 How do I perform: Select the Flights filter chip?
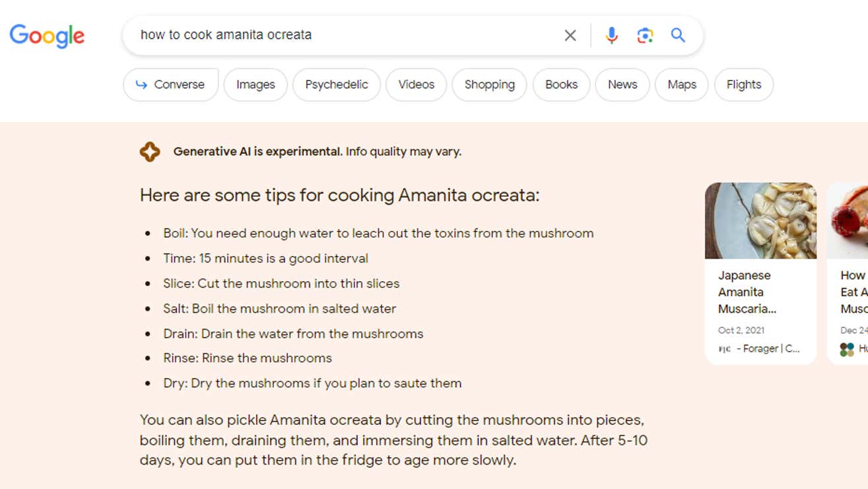coord(743,84)
